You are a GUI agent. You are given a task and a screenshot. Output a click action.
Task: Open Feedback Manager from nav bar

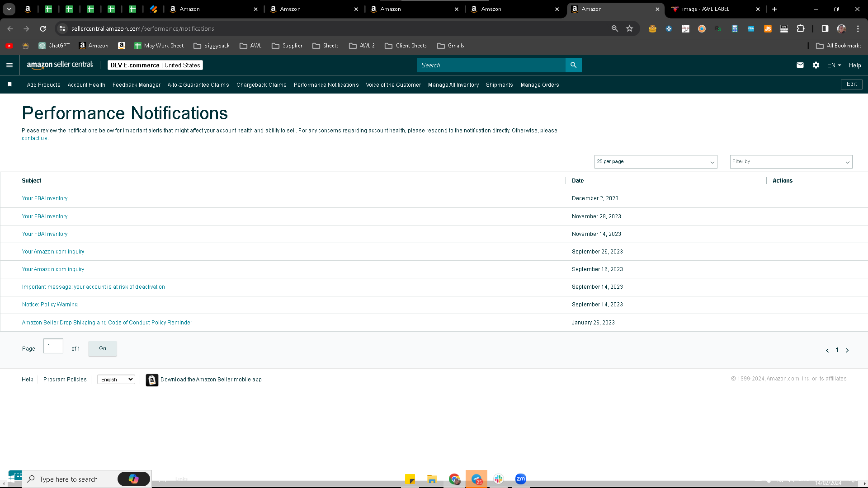click(x=137, y=85)
